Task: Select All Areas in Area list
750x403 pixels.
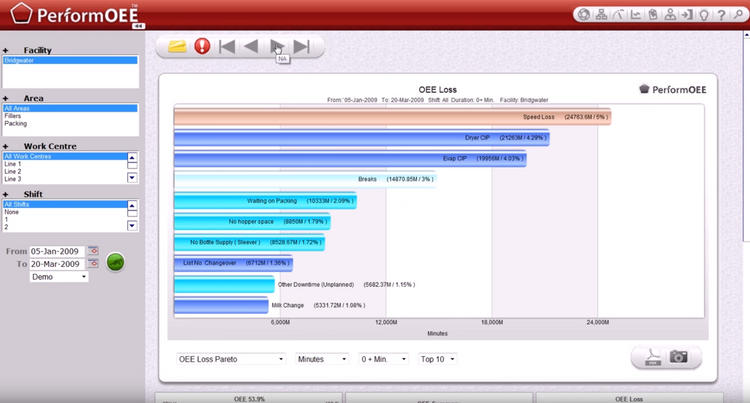Action: [70, 109]
